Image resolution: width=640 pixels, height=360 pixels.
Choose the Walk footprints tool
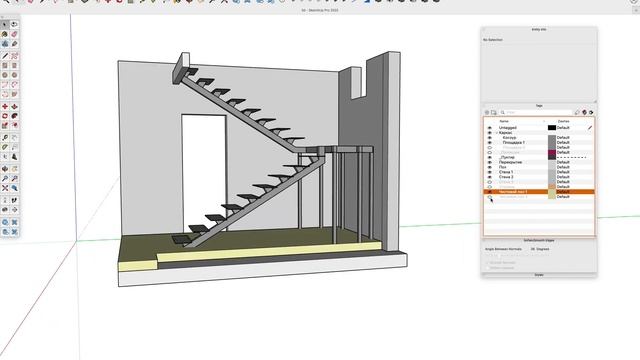(14, 200)
